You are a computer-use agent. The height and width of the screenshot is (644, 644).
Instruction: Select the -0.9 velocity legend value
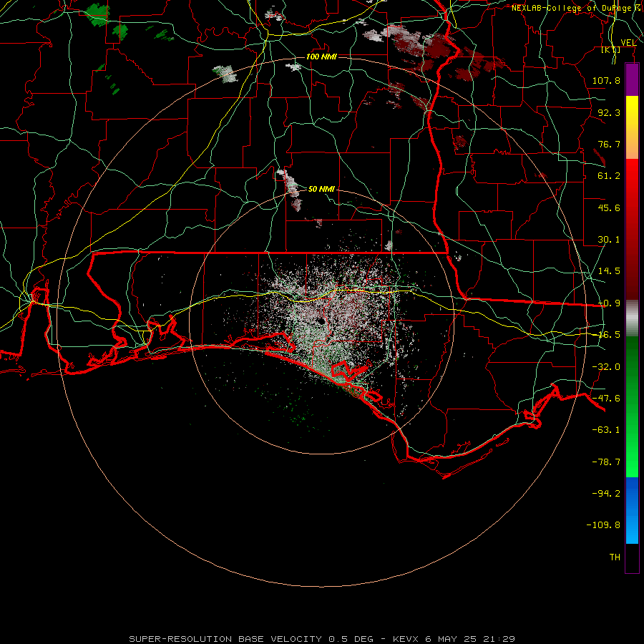coord(609,303)
